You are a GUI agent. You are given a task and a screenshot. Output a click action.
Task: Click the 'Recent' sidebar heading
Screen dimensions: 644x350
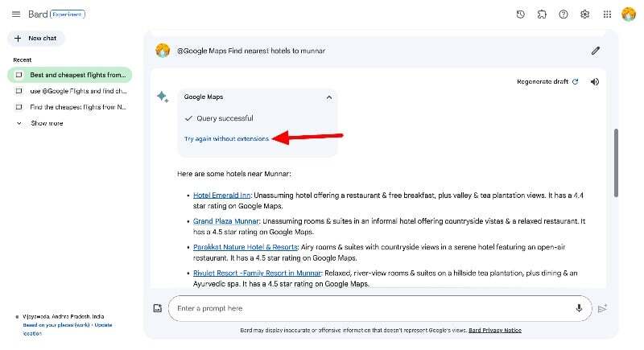(x=23, y=60)
